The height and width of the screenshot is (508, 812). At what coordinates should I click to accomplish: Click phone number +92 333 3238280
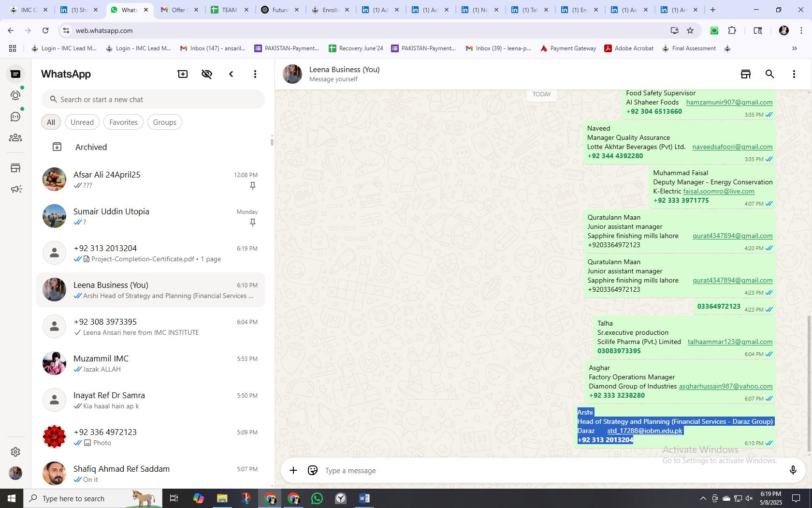pyautogui.click(x=617, y=395)
